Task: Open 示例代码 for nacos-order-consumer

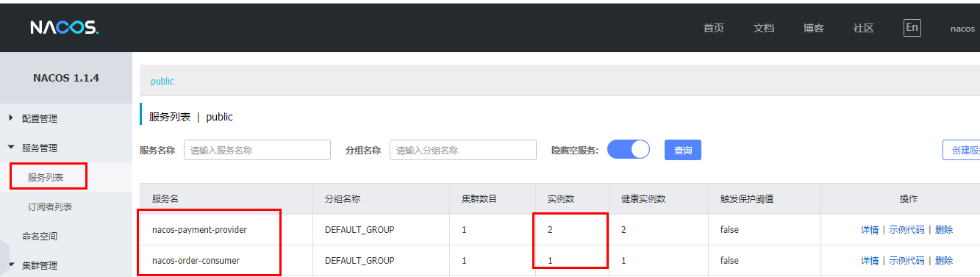Action: (x=907, y=261)
